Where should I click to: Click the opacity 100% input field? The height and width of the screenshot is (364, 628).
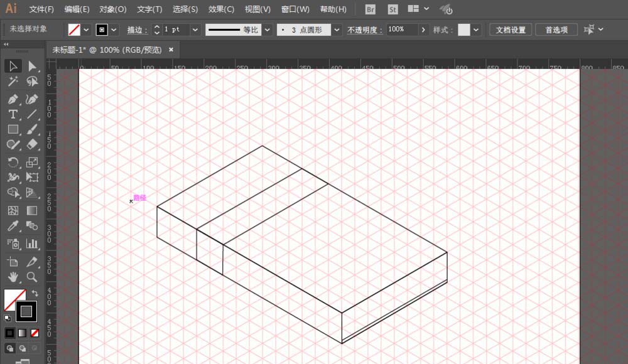tap(401, 29)
